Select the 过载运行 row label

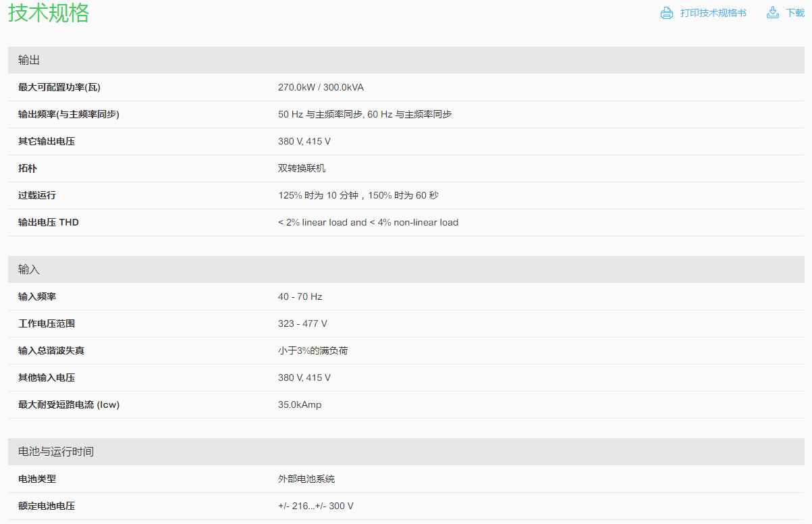(x=37, y=195)
